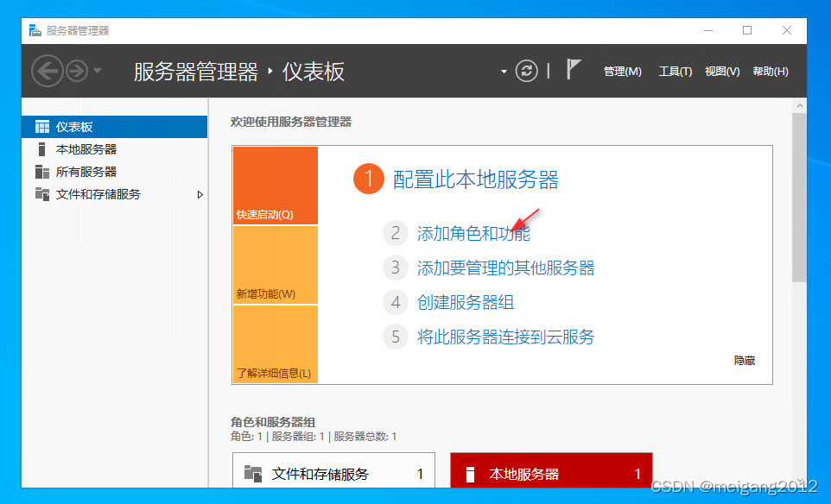Click the forward navigation arrow icon
This screenshot has height=504, width=831.
[x=77, y=71]
